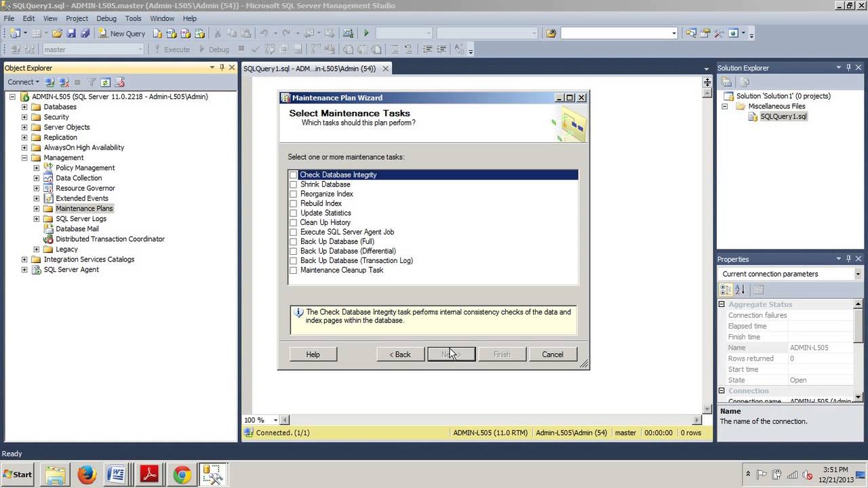Save the file with the single floppy disk icon
The width and height of the screenshot is (868, 488).
coord(71,33)
